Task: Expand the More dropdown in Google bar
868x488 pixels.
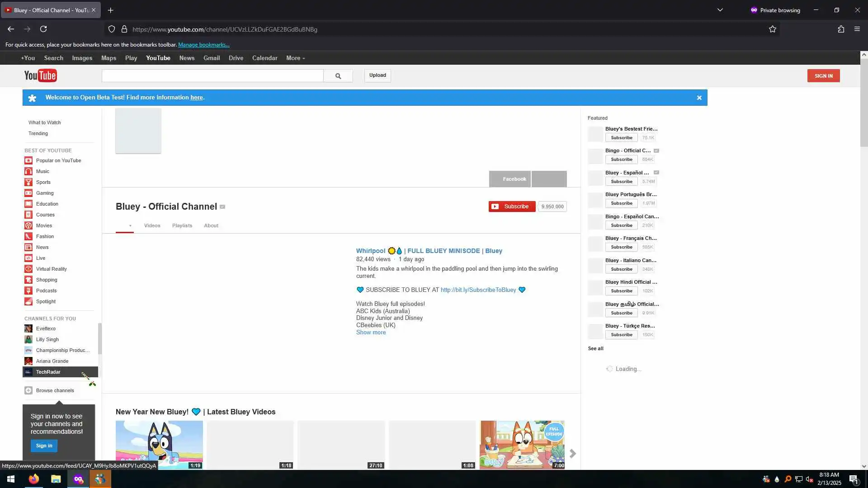Action: point(295,58)
